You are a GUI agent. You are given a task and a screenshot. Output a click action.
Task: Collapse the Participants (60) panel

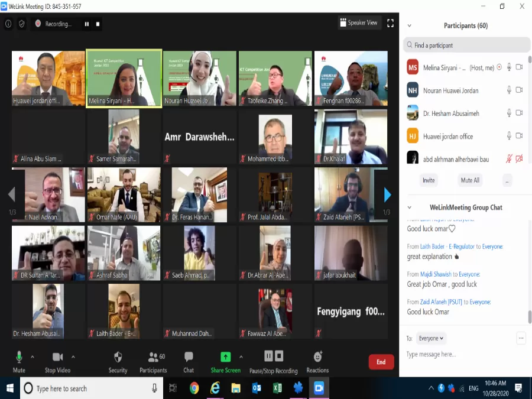click(x=409, y=25)
